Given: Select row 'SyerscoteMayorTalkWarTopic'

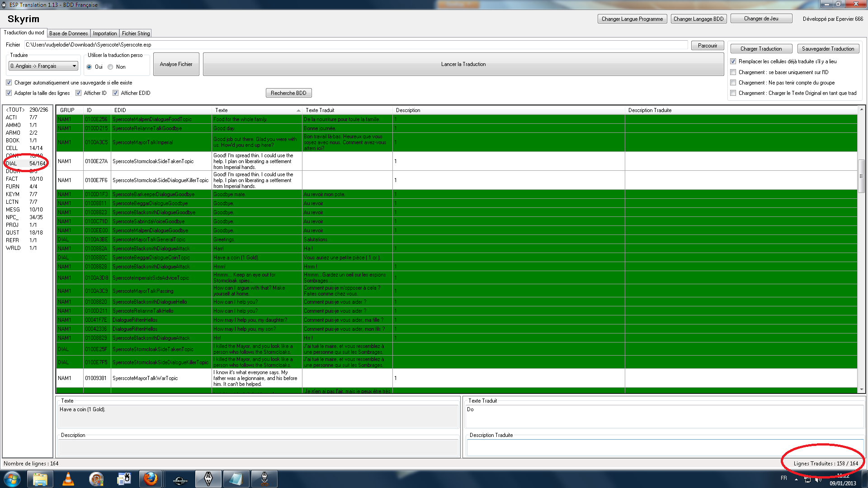Looking at the screenshot, I should (457, 378).
